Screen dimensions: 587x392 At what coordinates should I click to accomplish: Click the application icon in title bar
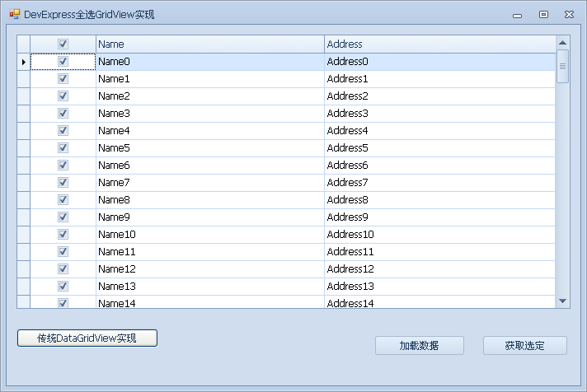[15, 14]
